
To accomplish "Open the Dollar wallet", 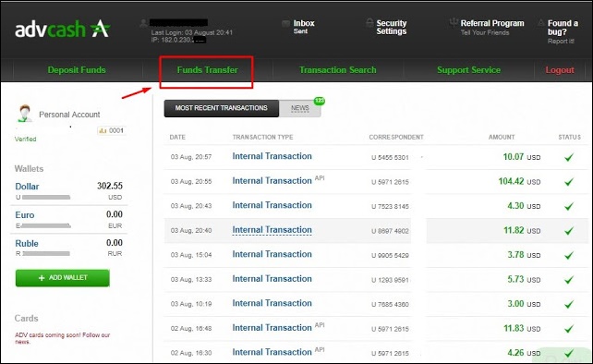I will point(27,187).
